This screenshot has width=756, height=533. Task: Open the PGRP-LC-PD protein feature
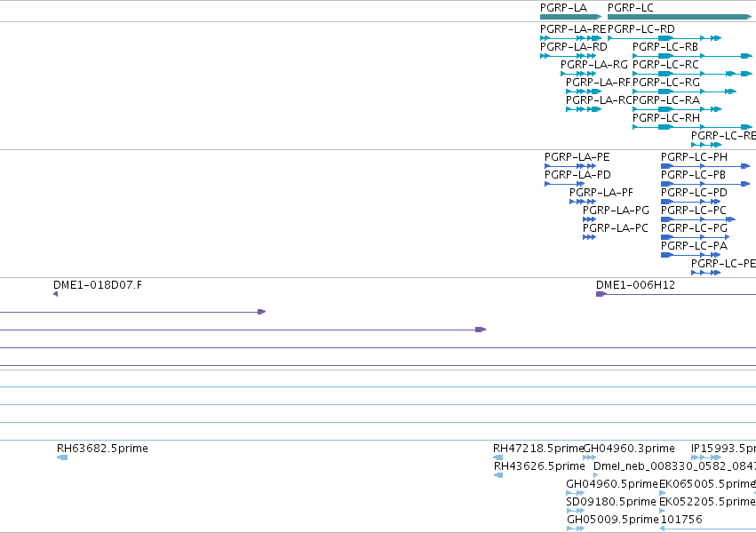point(690,202)
